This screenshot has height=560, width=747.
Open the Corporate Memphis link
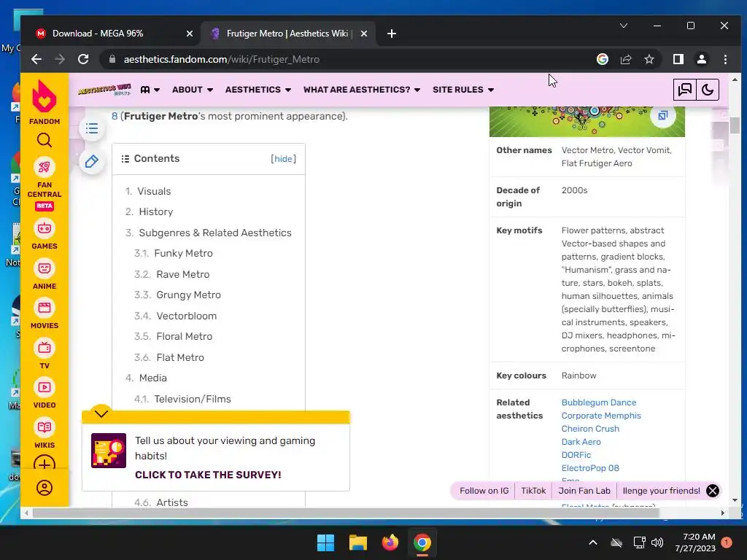coord(601,416)
